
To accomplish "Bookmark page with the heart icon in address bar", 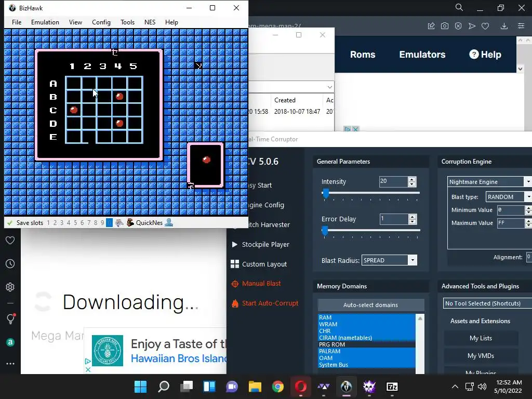I will (x=485, y=26).
